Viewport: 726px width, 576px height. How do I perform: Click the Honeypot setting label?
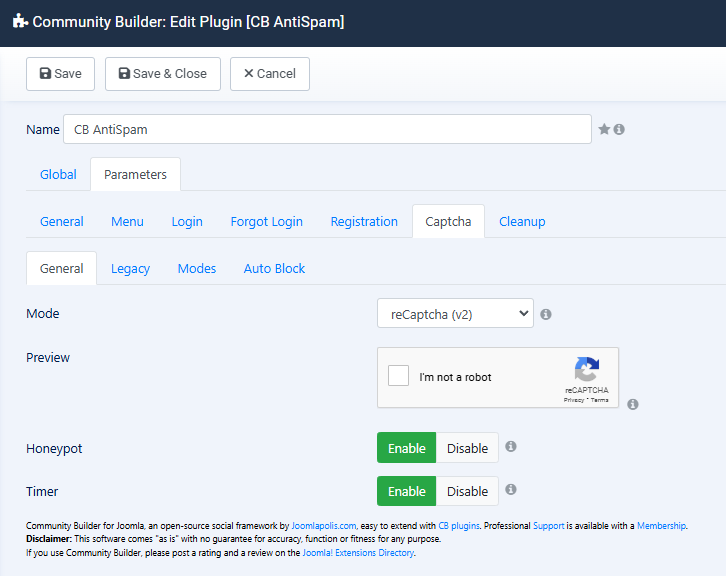click(x=54, y=449)
